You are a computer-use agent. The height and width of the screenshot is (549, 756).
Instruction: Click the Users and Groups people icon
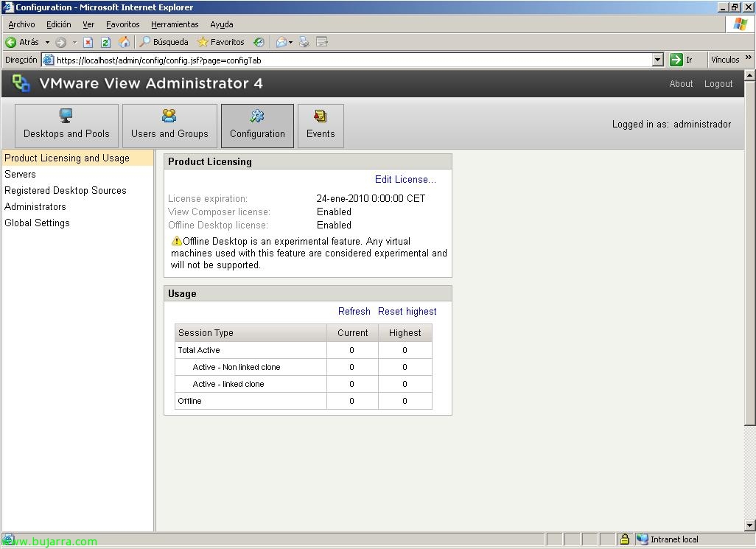tap(169, 116)
